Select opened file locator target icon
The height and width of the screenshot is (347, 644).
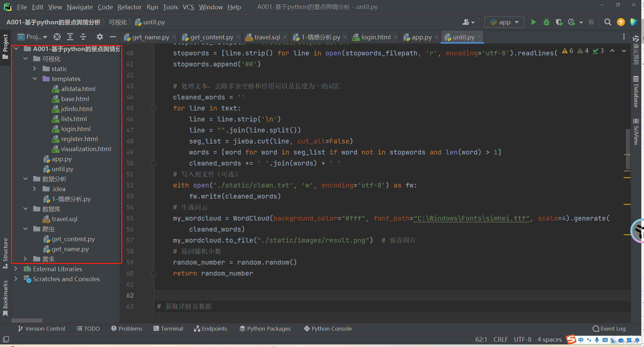(x=57, y=37)
